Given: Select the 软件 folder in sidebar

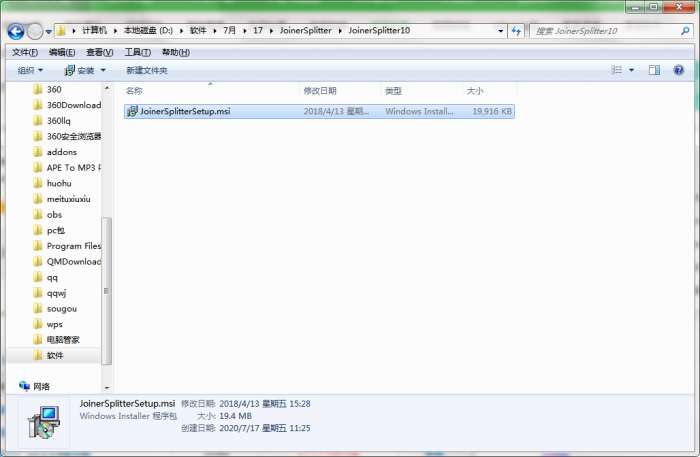Looking at the screenshot, I should tap(55, 355).
